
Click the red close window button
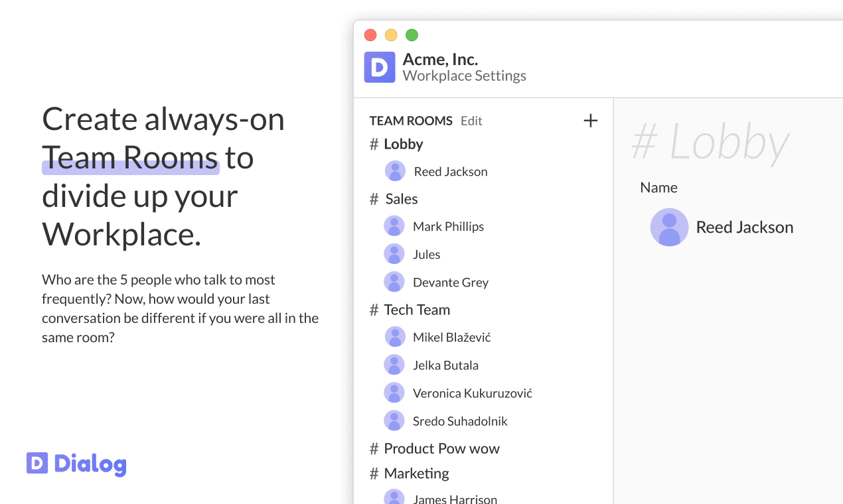click(x=370, y=35)
